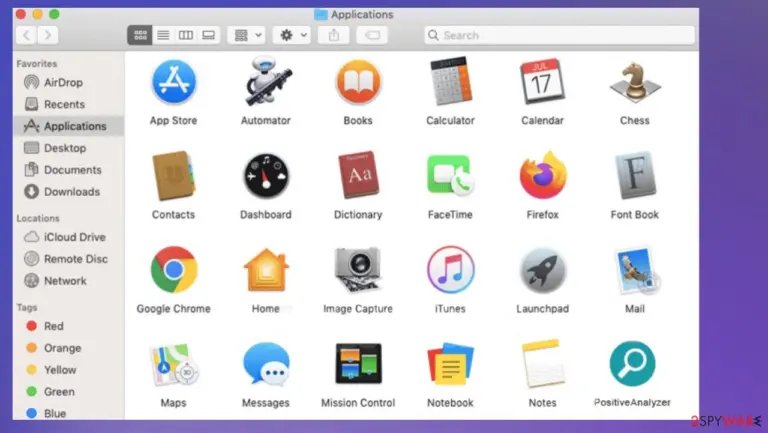The height and width of the screenshot is (433, 768).
Task: Open the App Store application
Action: click(173, 82)
